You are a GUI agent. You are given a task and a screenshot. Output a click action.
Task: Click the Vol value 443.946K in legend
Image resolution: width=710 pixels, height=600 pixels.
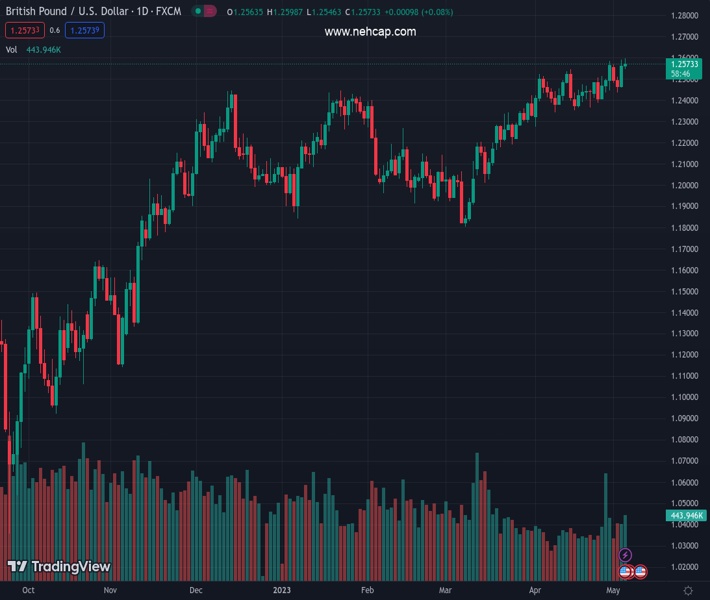(44, 49)
